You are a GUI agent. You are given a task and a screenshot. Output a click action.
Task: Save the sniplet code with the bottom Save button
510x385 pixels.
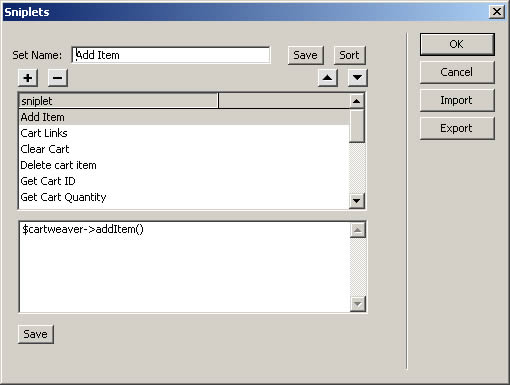[x=36, y=334]
